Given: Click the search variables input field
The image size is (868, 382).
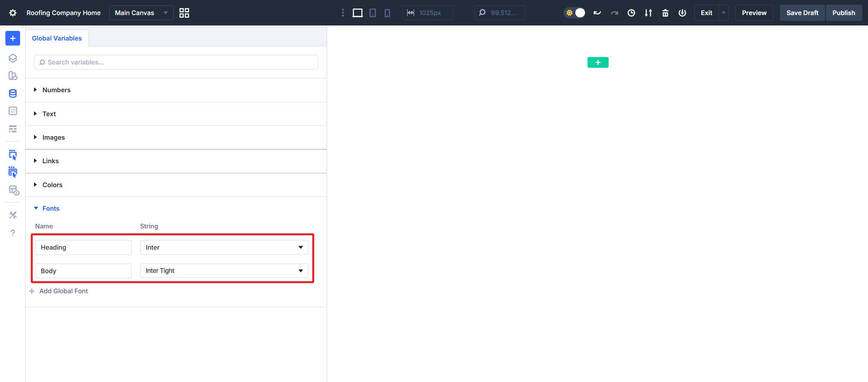Looking at the screenshot, I should coord(176,62).
